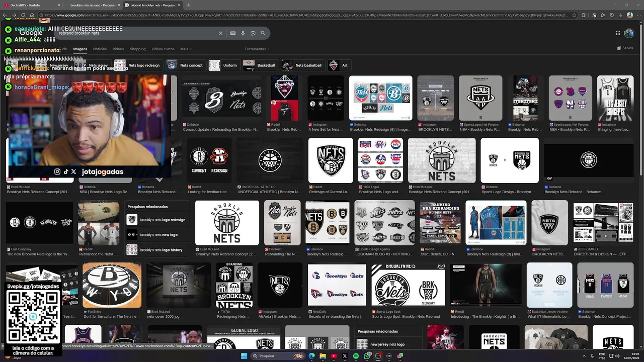
Task: Open Redesign of Current Logo shield image
Action: point(331,160)
